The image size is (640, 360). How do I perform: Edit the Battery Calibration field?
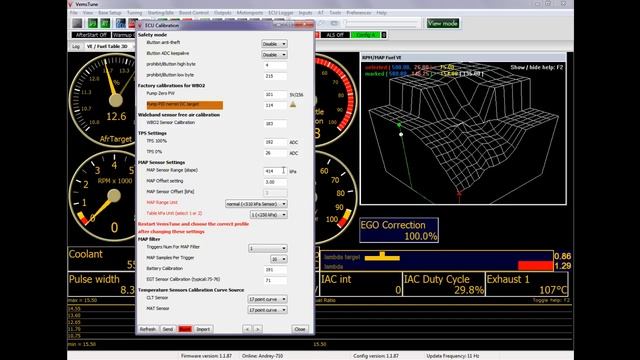click(x=275, y=270)
